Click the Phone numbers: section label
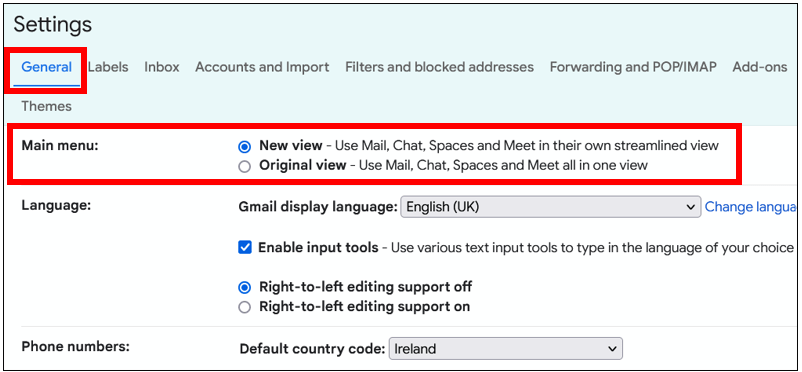The width and height of the screenshot is (802, 372). 75,346
